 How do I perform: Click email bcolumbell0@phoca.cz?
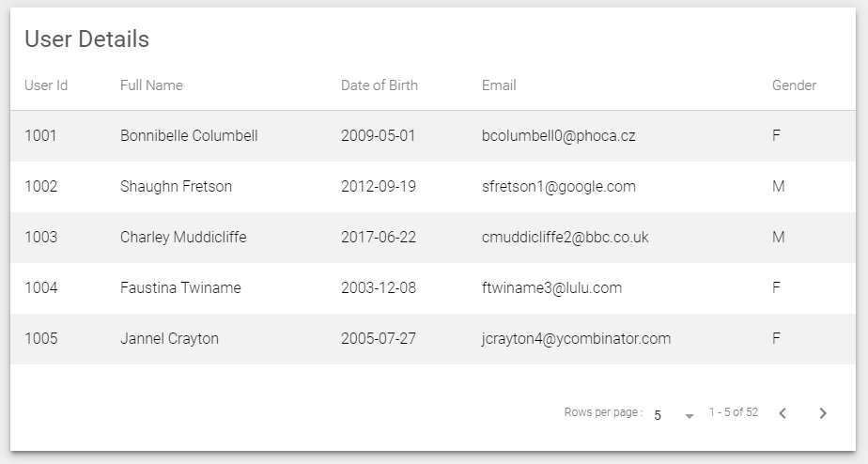click(x=558, y=136)
